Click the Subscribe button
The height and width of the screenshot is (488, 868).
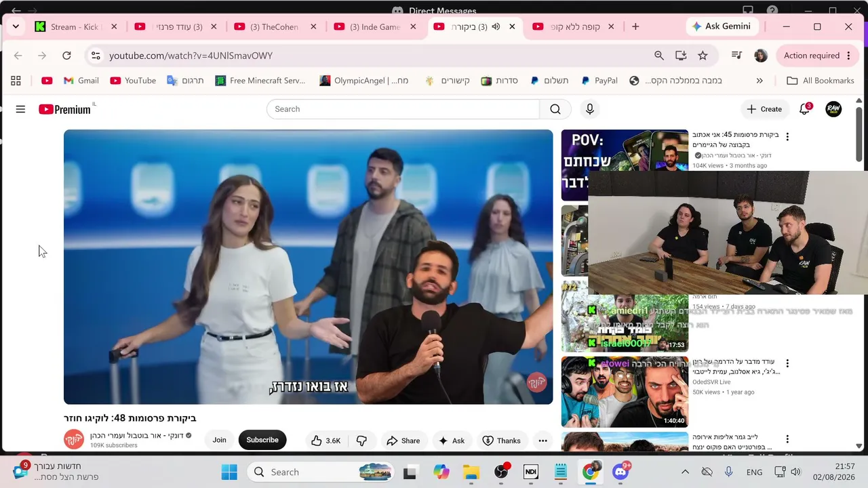point(262,441)
